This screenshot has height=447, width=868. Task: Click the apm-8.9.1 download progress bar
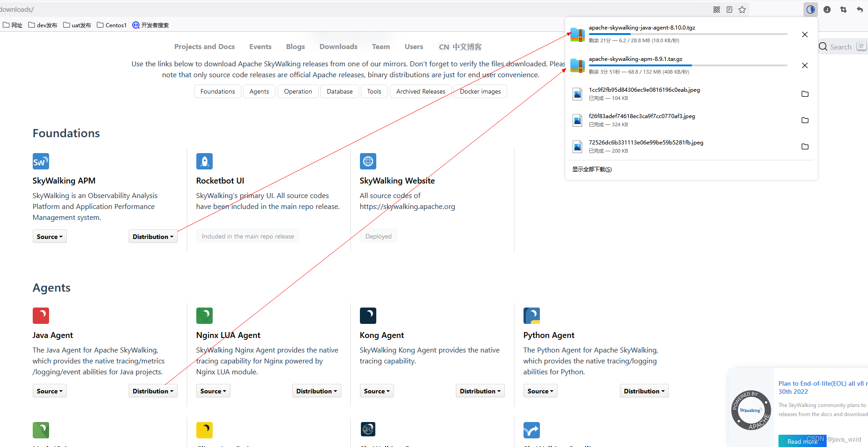coord(688,65)
